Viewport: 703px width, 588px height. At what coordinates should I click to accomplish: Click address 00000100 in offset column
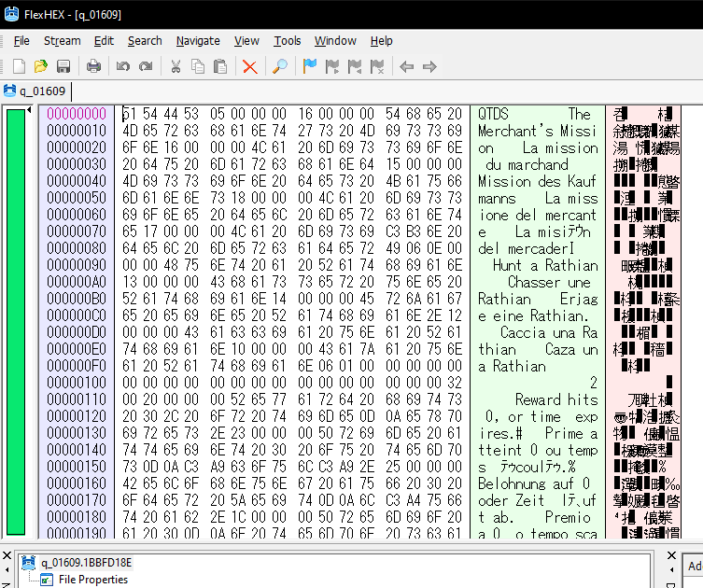pos(77,383)
